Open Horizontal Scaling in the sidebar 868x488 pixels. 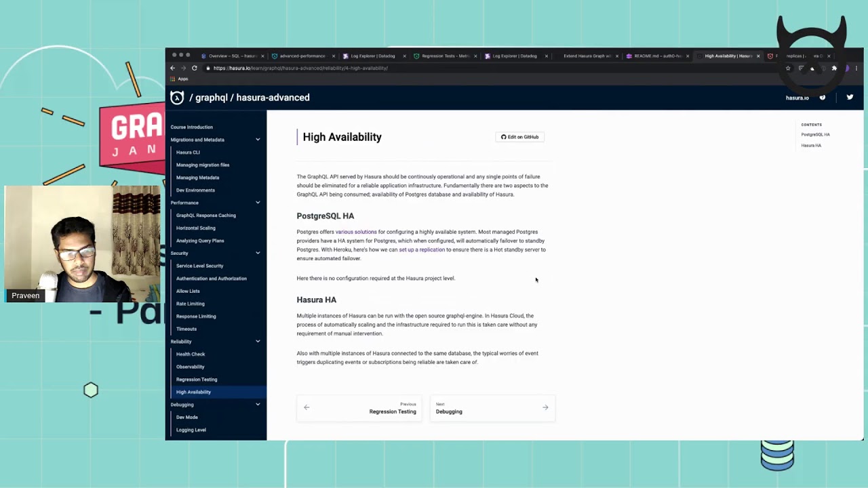coord(196,228)
